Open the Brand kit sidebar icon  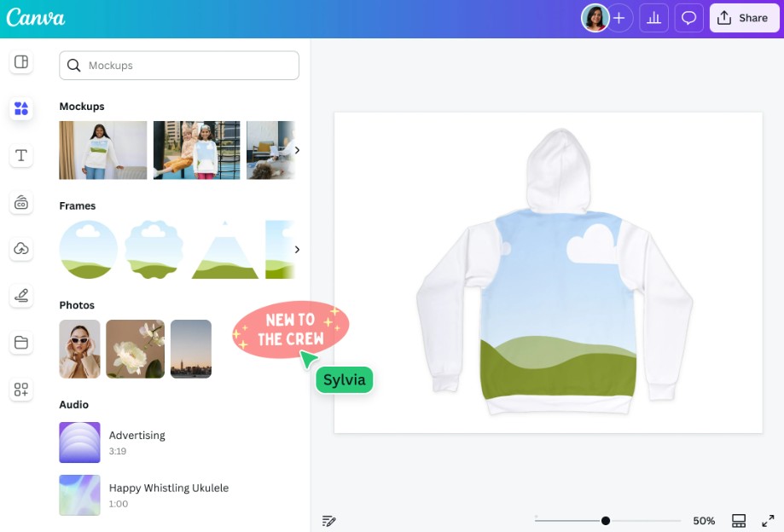(21, 202)
